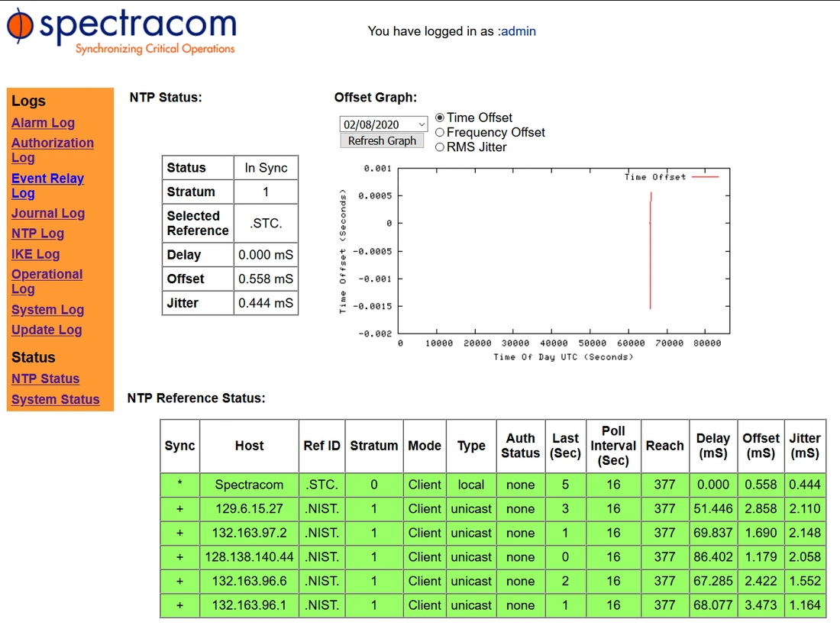840x635 pixels.
Task: Click jitter value '1.164'
Action: click(805, 605)
